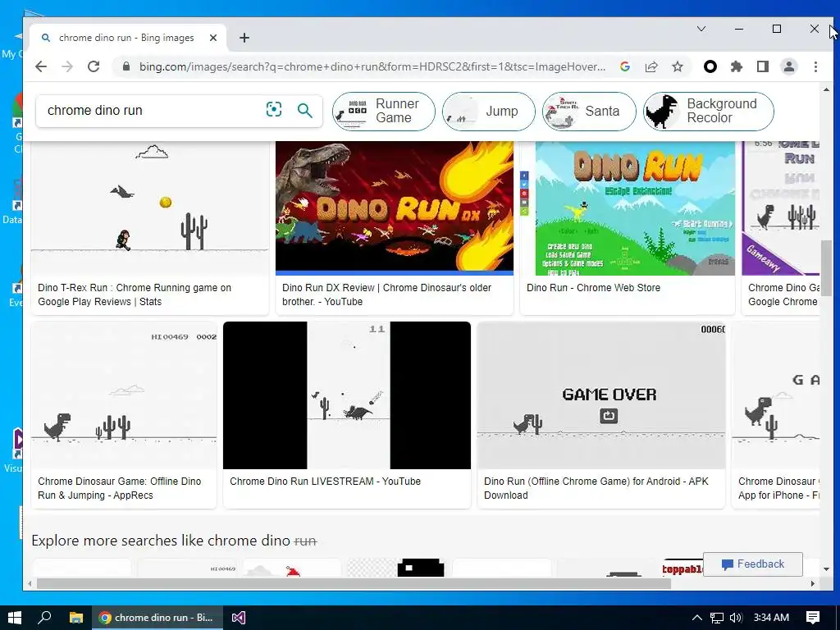Go back to the previous page
The image size is (840, 630).
(x=41, y=66)
